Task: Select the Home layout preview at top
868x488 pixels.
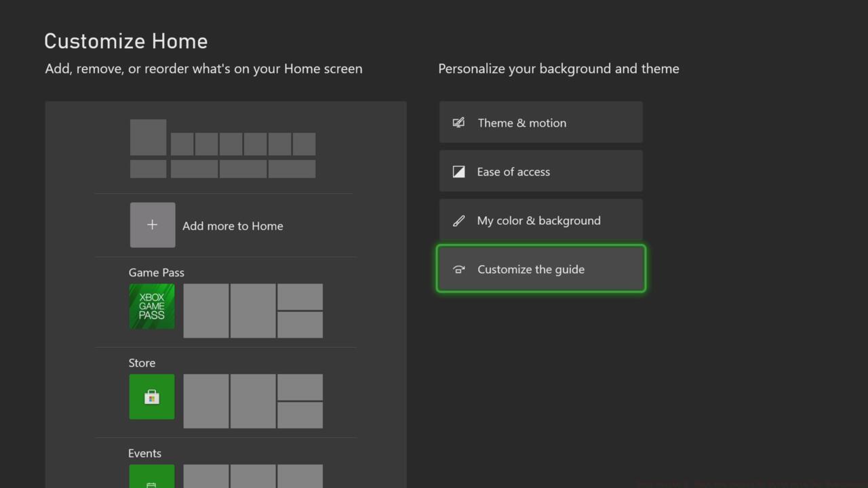Action: tap(222, 148)
